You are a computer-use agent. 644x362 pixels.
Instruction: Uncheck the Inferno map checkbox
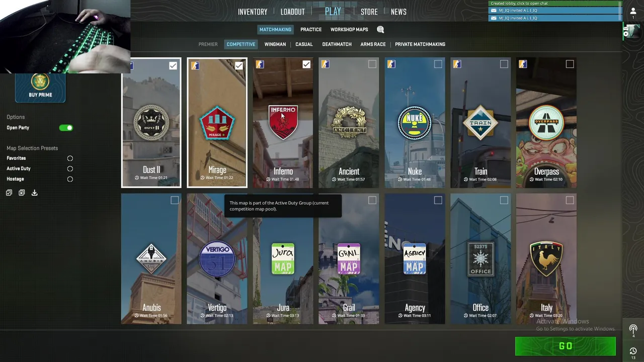(306, 64)
